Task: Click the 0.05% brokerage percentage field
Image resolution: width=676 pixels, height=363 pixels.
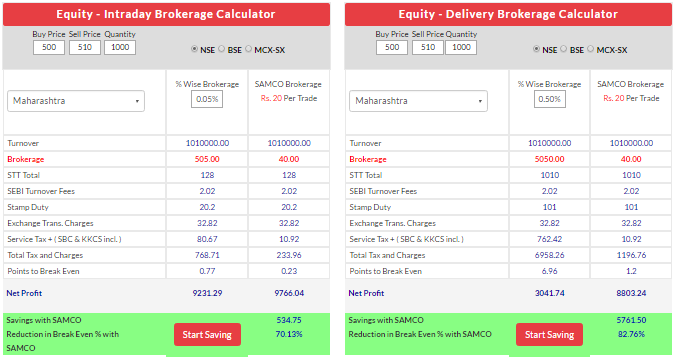Action: pyautogui.click(x=207, y=99)
